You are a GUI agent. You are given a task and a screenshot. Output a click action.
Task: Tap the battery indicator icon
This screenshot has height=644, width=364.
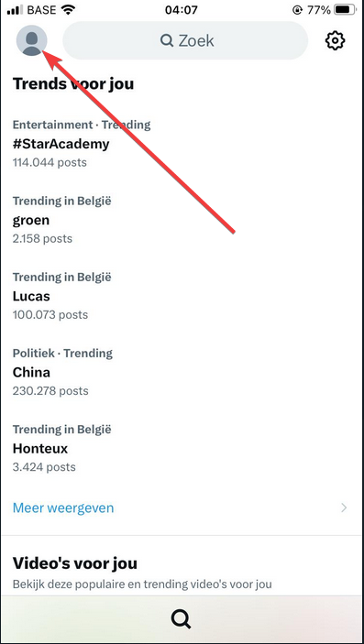coord(346,10)
